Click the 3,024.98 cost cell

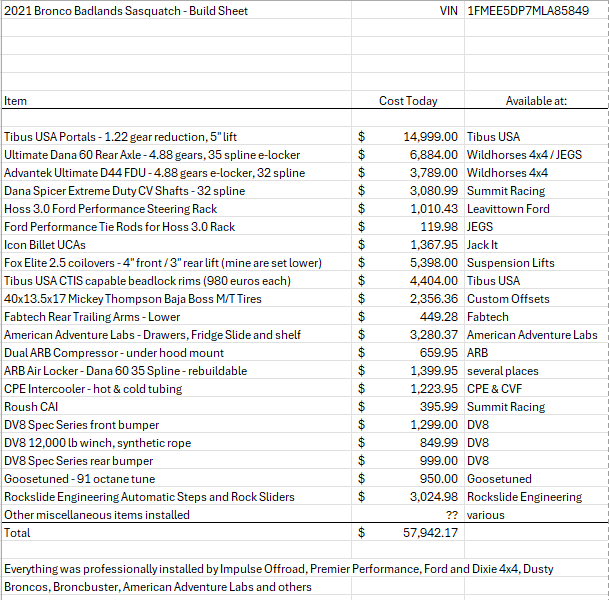pyautogui.click(x=408, y=496)
